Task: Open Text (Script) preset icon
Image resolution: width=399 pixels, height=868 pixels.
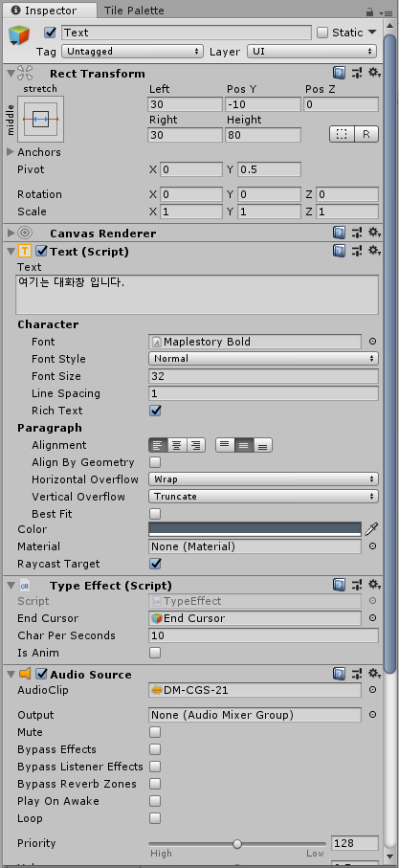Action: [357, 252]
